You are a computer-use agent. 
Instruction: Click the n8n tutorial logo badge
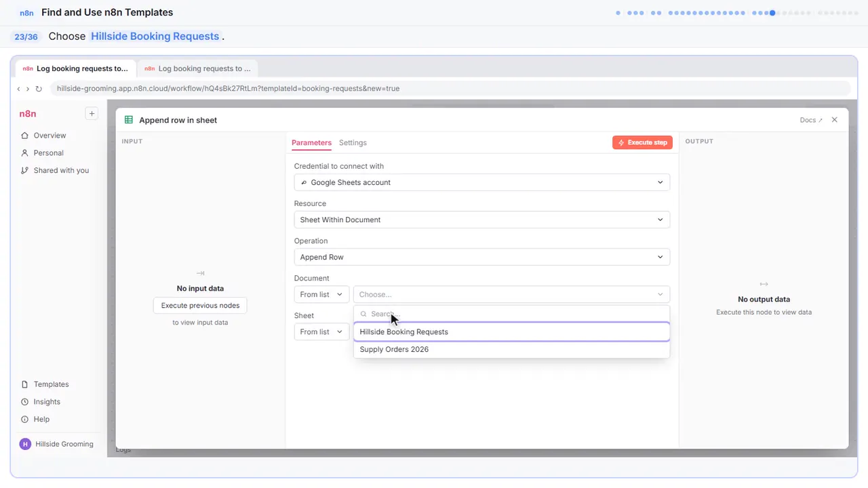pos(26,13)
